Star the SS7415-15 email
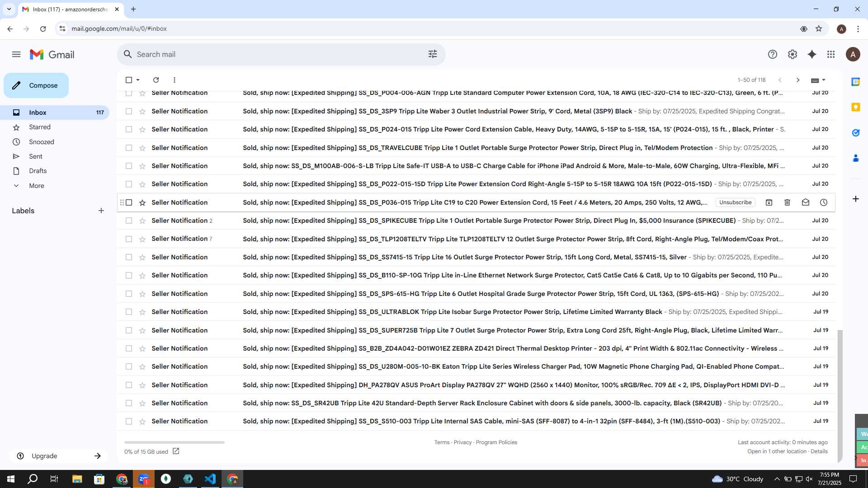 (x=142, y=257)
